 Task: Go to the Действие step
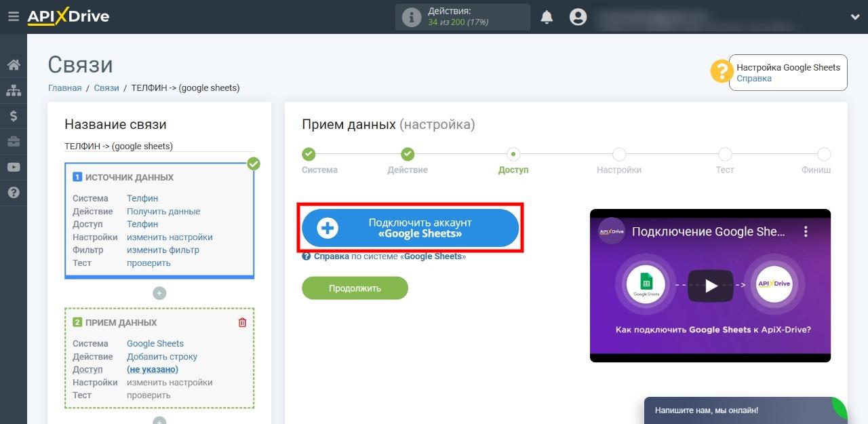pos(408,161)
